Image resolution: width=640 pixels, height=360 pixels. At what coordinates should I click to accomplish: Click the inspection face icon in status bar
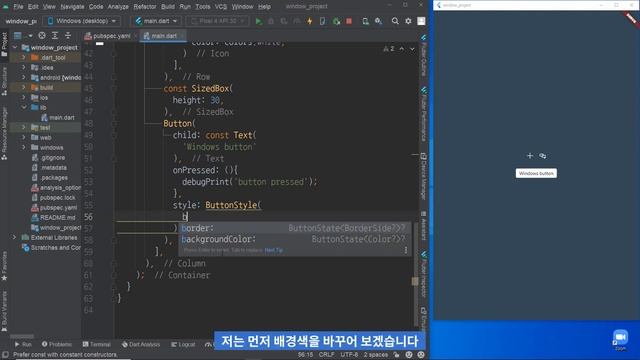click(x=409, y=355)
